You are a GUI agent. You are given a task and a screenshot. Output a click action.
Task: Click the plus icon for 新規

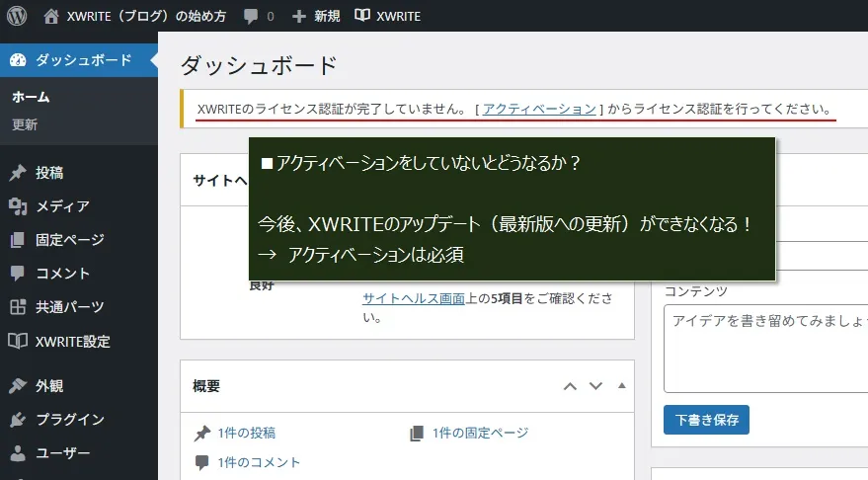299,17
